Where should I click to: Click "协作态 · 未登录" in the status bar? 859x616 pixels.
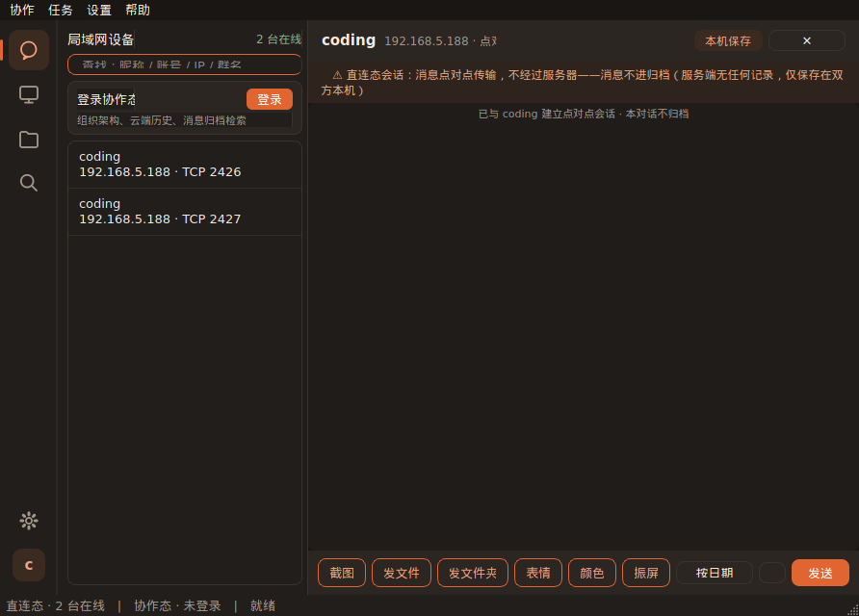pyautogui.click(x=177, y=605)
